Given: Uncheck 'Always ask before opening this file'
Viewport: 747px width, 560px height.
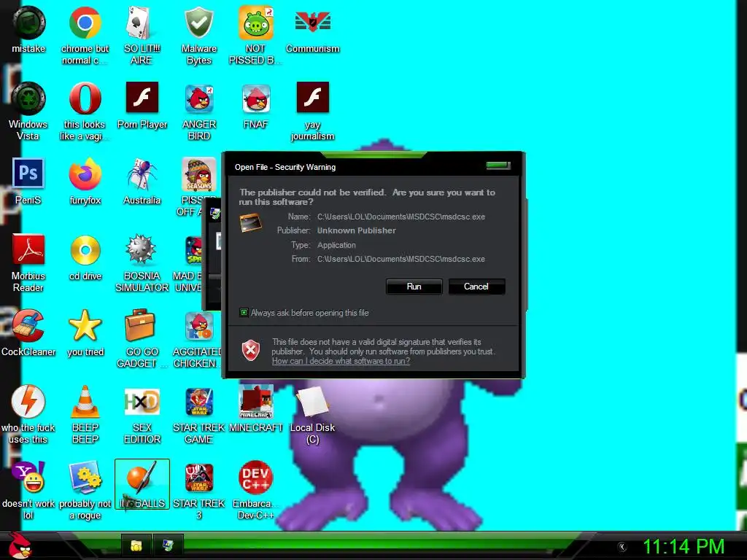Looking at the screenshot, I should pos(244,312).
